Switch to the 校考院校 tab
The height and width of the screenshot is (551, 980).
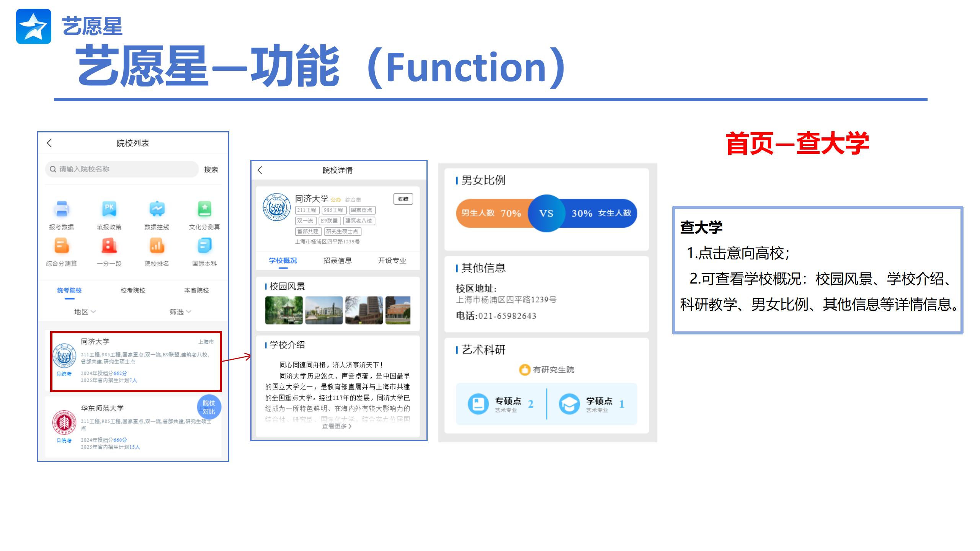[133, 290]
